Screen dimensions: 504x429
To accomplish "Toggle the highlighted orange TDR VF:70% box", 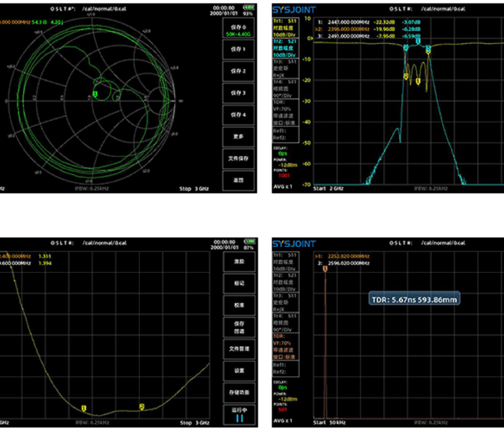I will (x=285, y=346).
